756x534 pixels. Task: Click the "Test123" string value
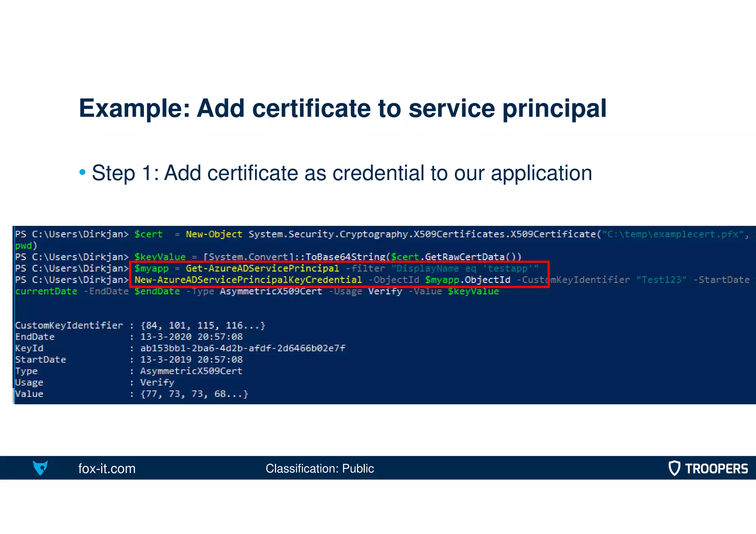point(661,280)
